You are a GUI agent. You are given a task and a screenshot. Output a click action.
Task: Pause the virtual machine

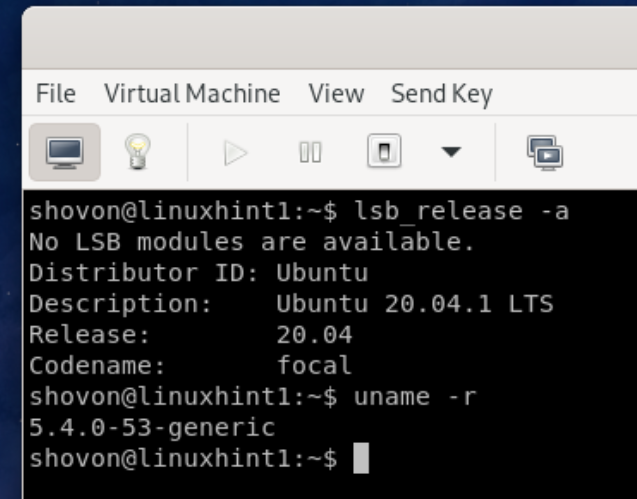coord(310,153)
